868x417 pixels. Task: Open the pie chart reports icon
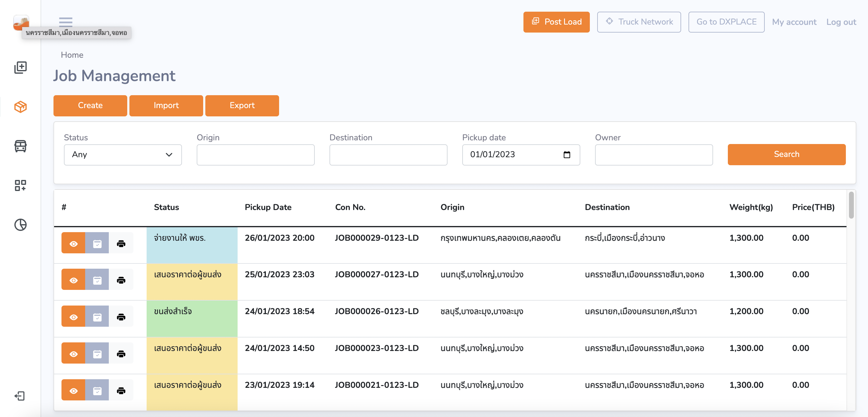click(x=21, y=224)
